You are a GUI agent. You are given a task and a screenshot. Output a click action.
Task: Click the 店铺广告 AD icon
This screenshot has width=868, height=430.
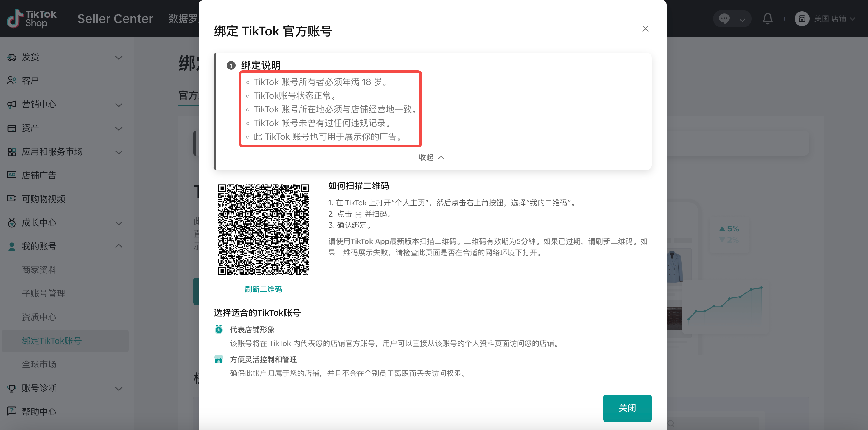click(x=12, y=175)
